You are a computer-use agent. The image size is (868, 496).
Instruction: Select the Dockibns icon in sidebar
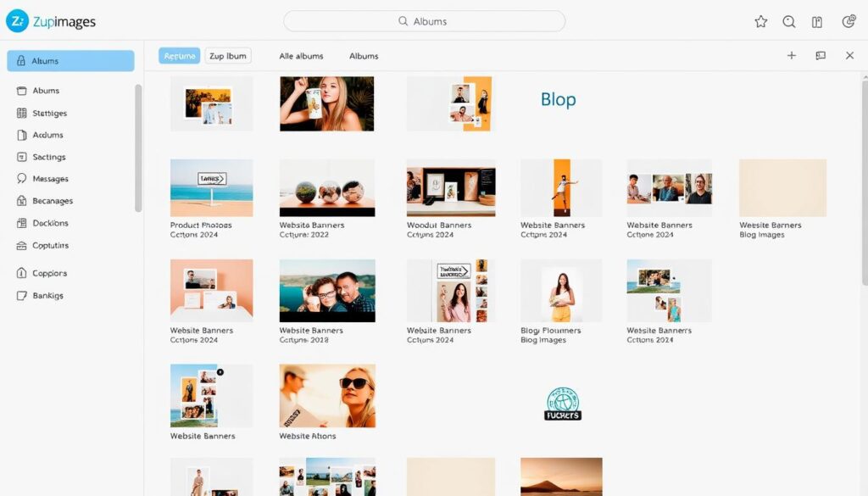click(x=21, y=223)
